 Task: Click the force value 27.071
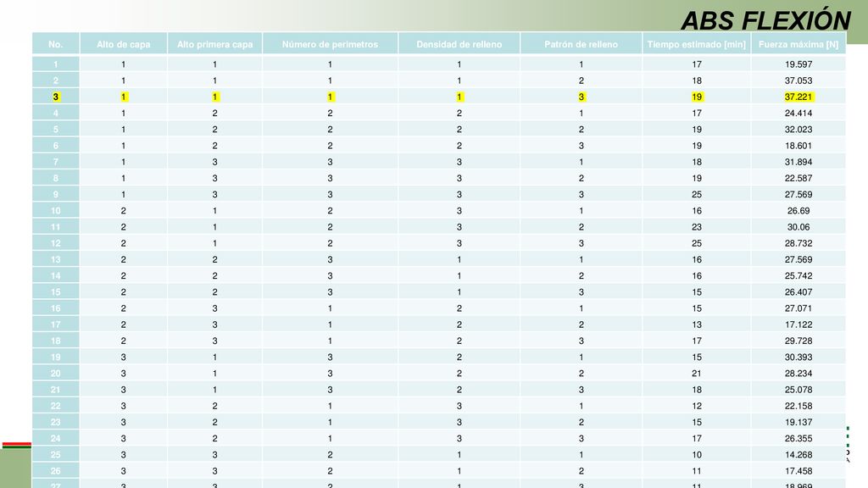coord(798,308)
